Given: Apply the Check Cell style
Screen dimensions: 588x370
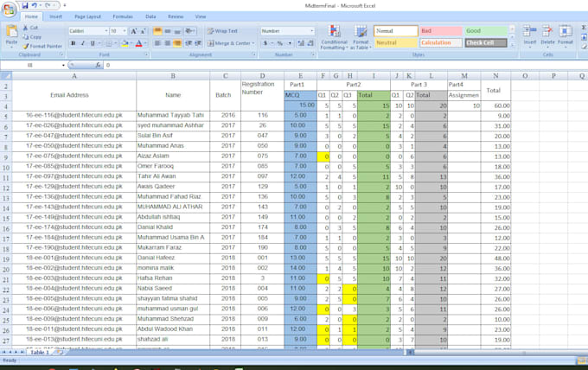Looking at the screenshot, I should (x=486, y=42).
